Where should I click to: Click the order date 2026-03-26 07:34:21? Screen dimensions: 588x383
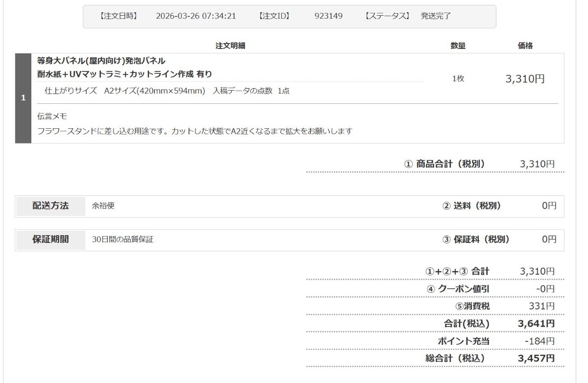[196, 16]
